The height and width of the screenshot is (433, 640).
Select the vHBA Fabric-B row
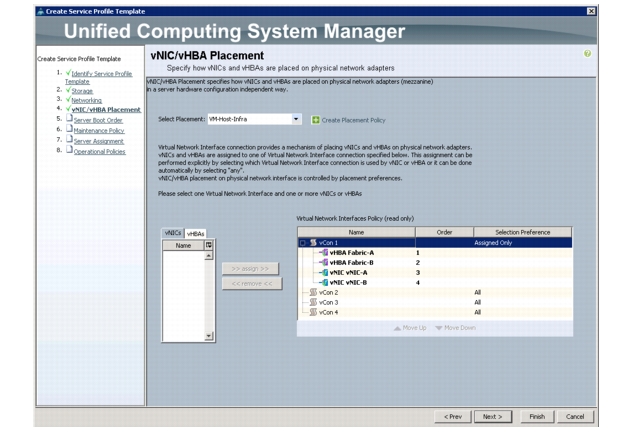[x=435, y=262]
